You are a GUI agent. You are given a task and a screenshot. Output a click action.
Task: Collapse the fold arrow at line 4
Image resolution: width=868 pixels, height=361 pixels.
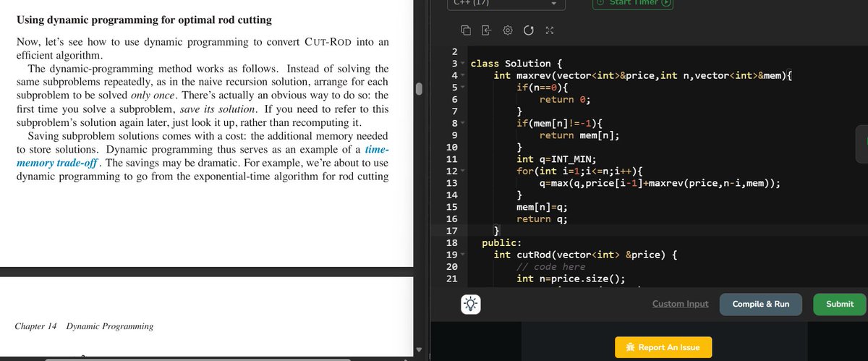[x=463, y=75]
